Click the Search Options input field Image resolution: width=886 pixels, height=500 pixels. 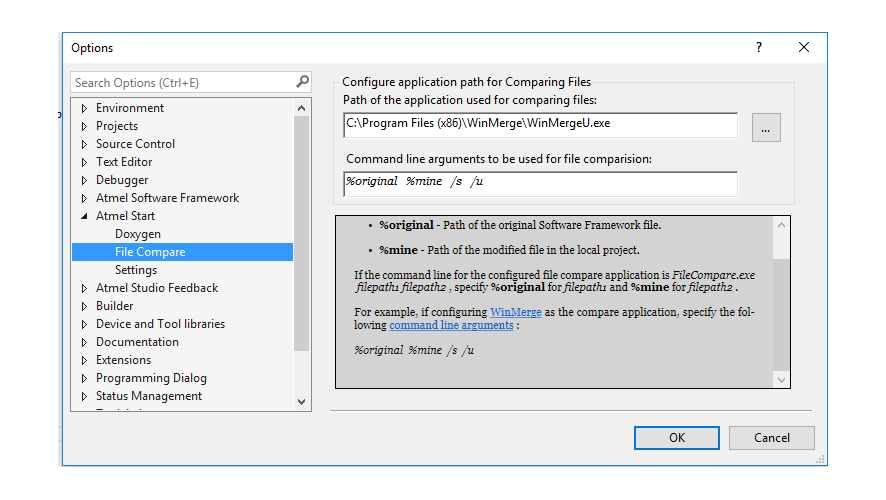tap(183, 83)
